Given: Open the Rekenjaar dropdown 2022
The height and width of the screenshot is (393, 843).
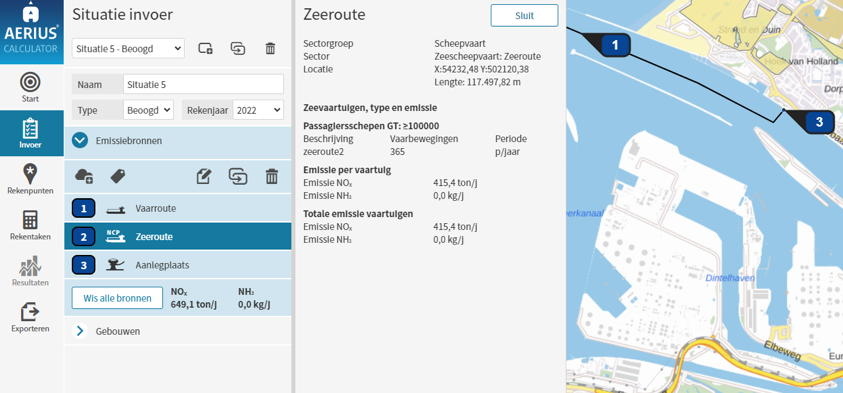Looking at the screenshot, I should point(258,110).
